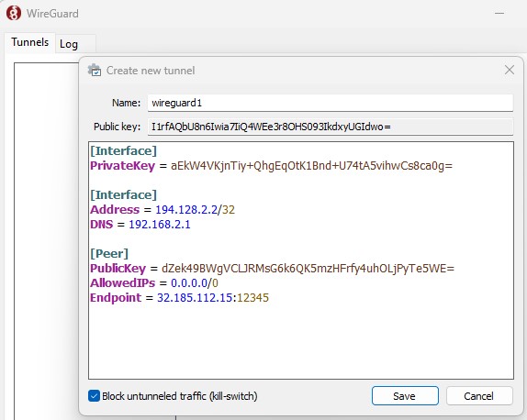Switch to the Tunnels tab
This screenshot has height=420, width=527.
(30, 42)
